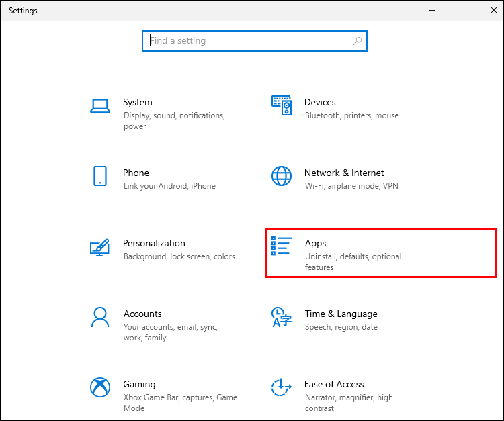Click the Time & Language icon
Image resolution: width=504 pixels, height=421 pixels.
[282, 317]
